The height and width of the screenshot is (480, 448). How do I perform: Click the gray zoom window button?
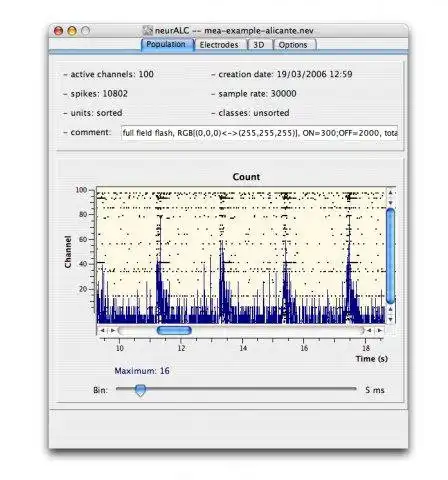pos(86,31)
